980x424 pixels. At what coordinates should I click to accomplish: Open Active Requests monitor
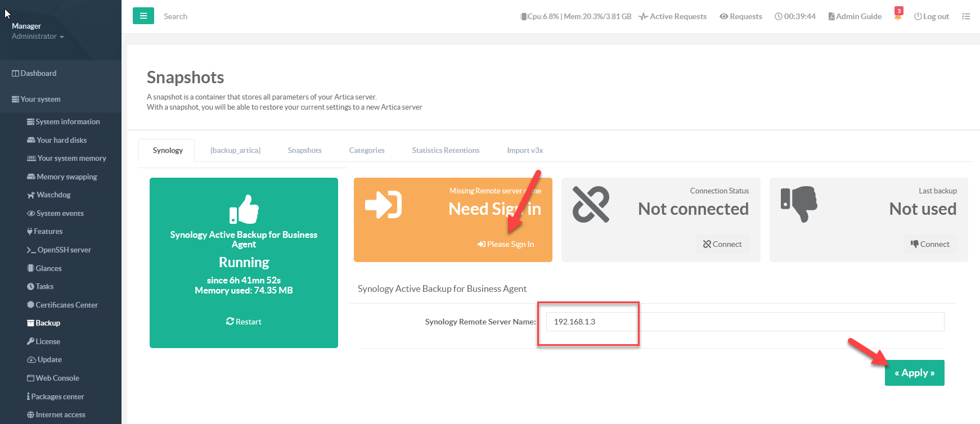click(x=673, y=16)
